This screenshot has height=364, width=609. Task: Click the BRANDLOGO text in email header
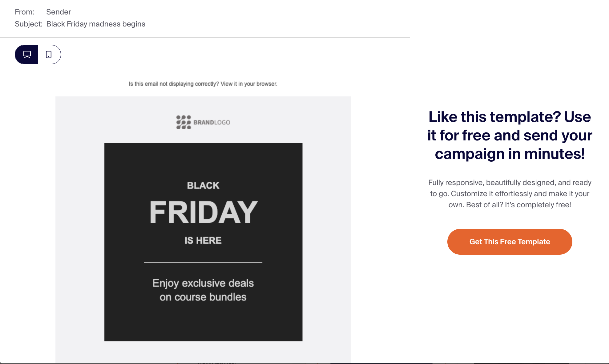212,123
